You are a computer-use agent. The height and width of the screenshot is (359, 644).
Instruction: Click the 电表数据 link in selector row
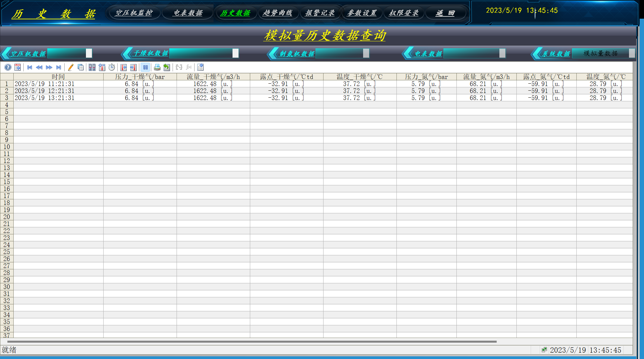[428, 54]
